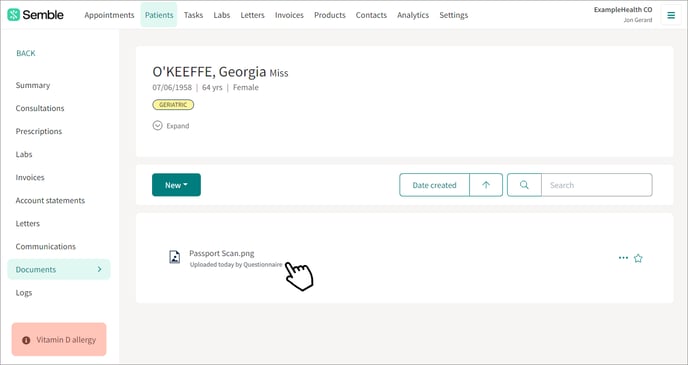Select Prescriptions in sidebar

39,131
